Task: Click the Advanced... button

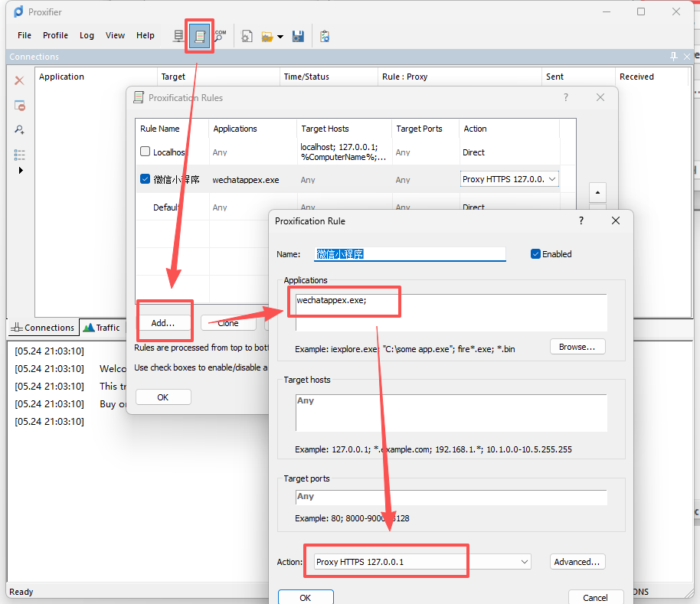Action: 577,562
